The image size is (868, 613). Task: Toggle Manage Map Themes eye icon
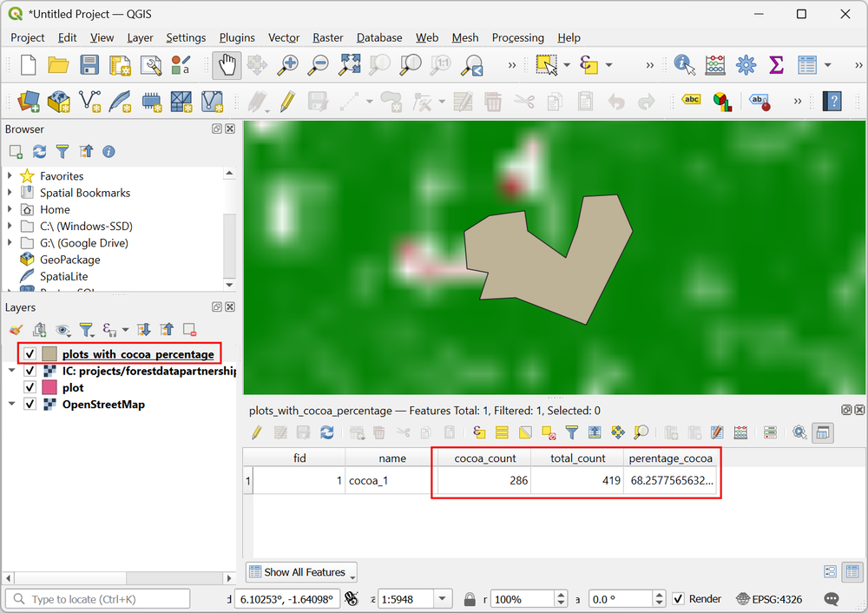[63, 331]
